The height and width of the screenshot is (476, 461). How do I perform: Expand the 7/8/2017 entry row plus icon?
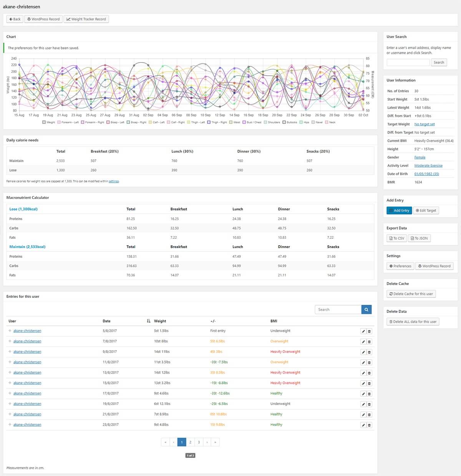[10, 341]
